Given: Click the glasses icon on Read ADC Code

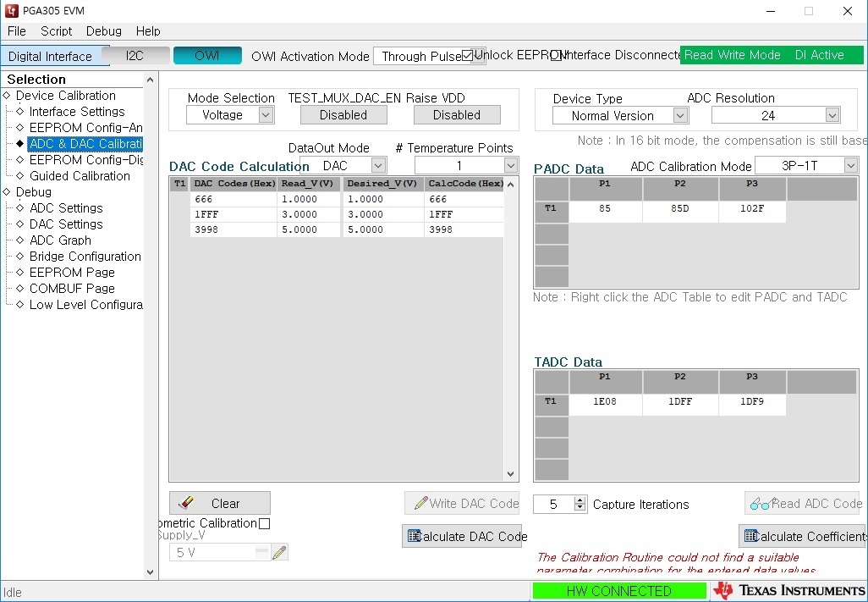Looking at the screenshot, I should point(761,504).
